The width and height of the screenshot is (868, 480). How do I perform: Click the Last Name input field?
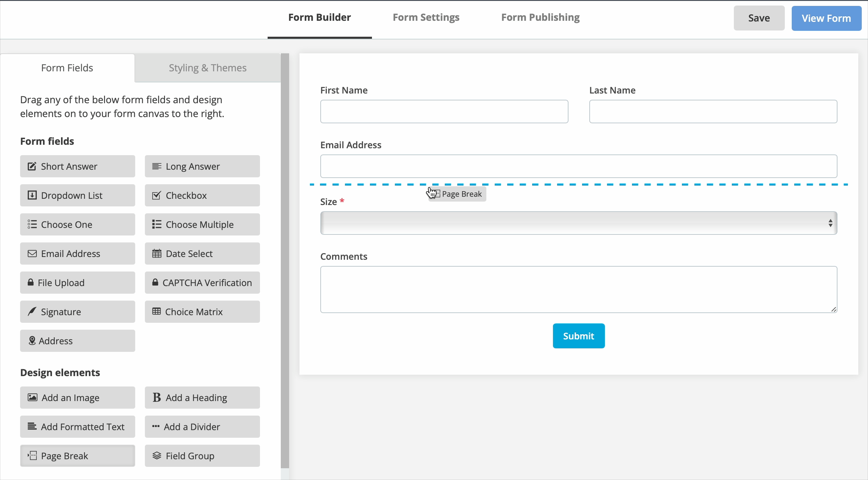click(713, 112)
